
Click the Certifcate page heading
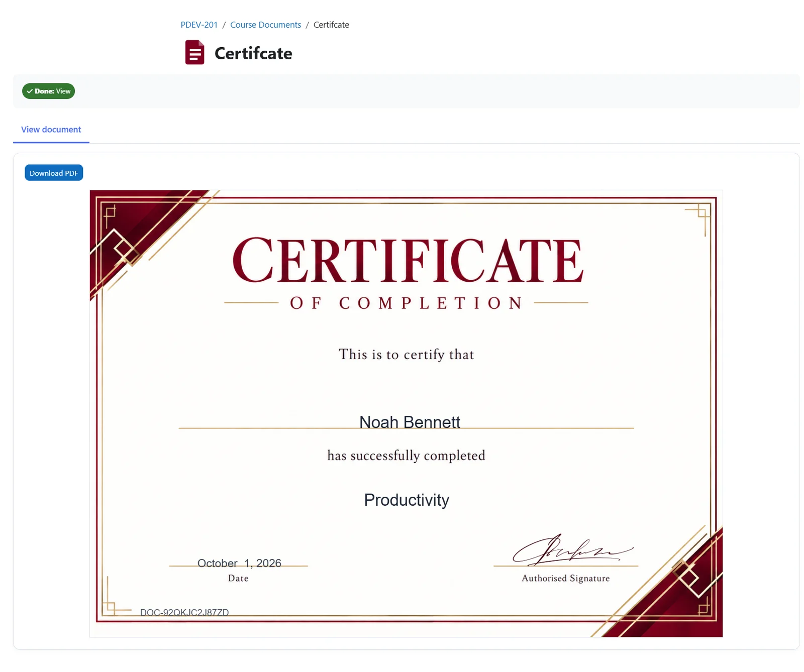[x=253, y=53]
